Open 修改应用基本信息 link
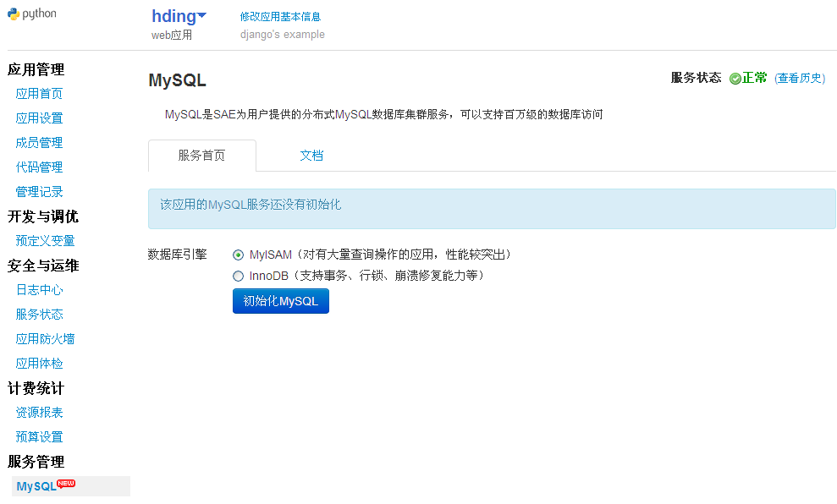 280,17
